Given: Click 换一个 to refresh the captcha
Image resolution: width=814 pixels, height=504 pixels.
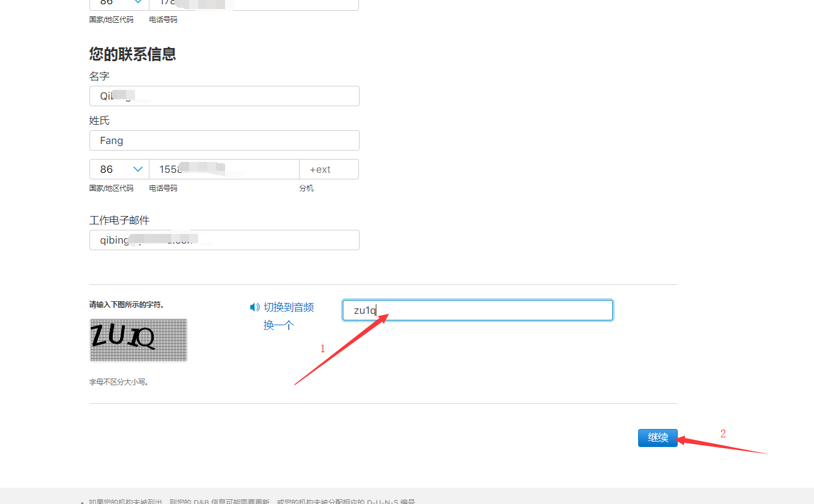Looking at the screenshot, I should point(279,325).
